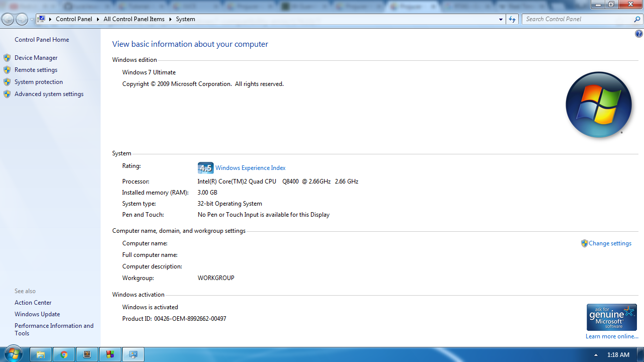
Task: Open the Sublime Text taskbar icon
Action: point(87,354)
